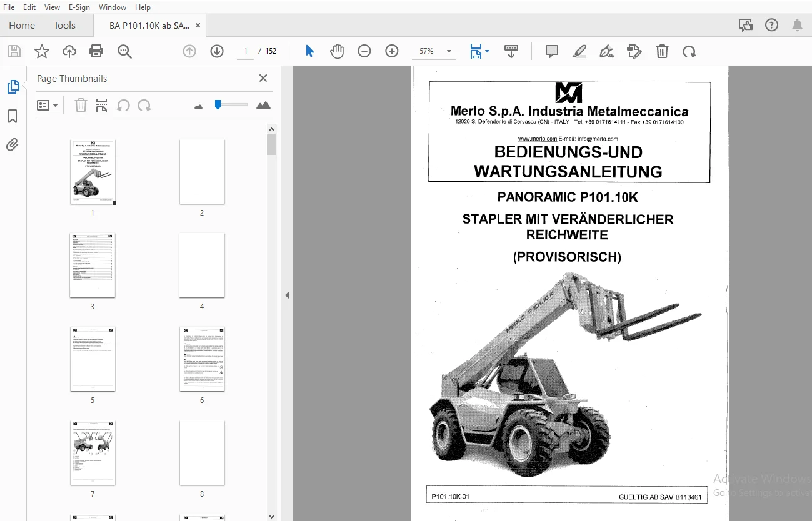Open the Edit PDF text tool icon
The width and height of the screenshot is (812, 521).
pyautogui.click(x=634, y=51)
